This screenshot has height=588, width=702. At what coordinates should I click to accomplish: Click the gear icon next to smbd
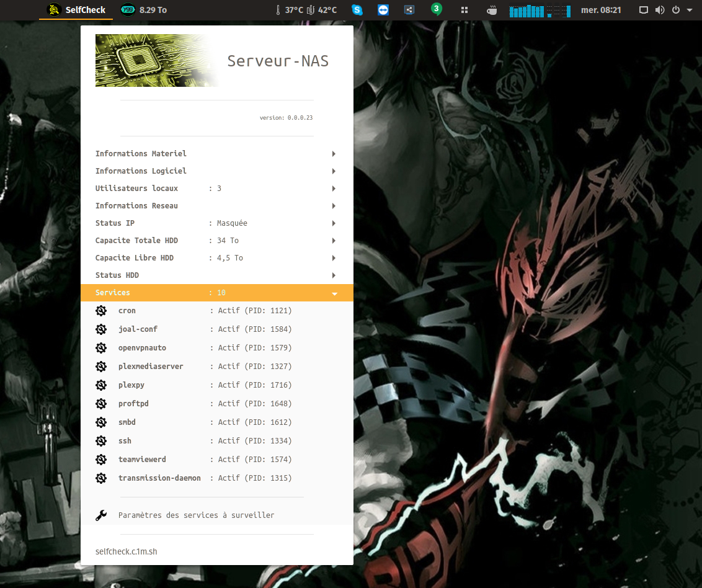tap(101, 422)
